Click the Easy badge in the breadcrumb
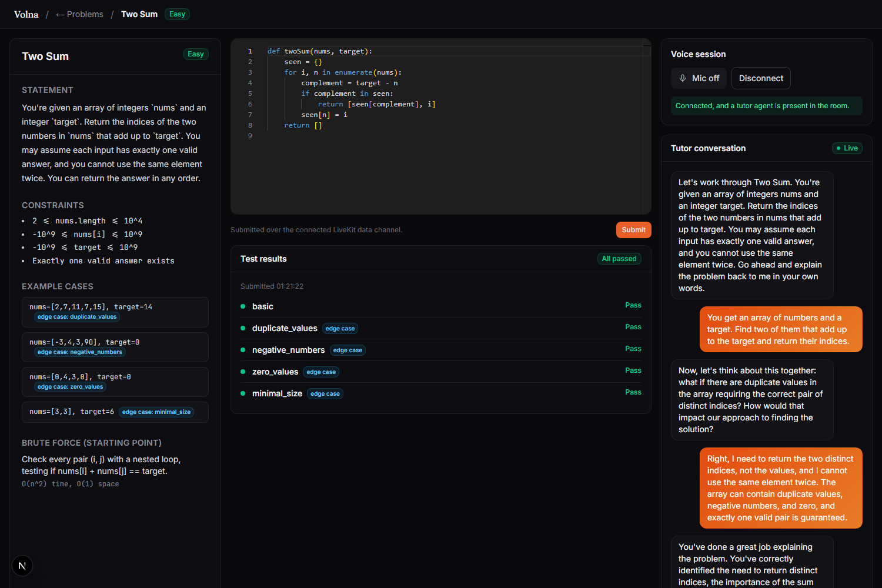The height and width of the screenshot is (588, 882). pyautogui.click(x=177, y=14)
